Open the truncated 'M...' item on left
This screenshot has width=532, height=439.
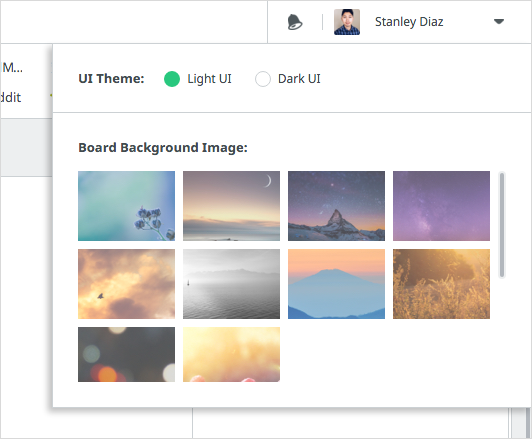click(12, 68)
